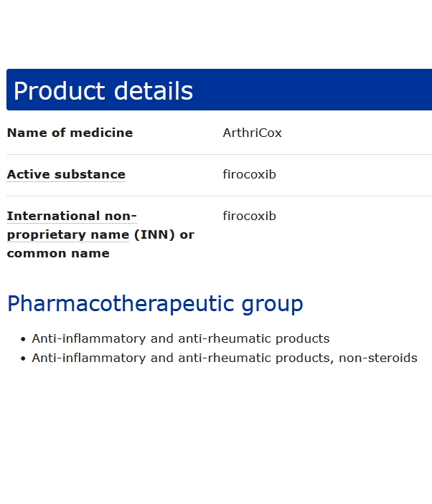Click the word 'group' in the heading
The height and width of the screenshot is (504, 432).
tap(272, 305)
